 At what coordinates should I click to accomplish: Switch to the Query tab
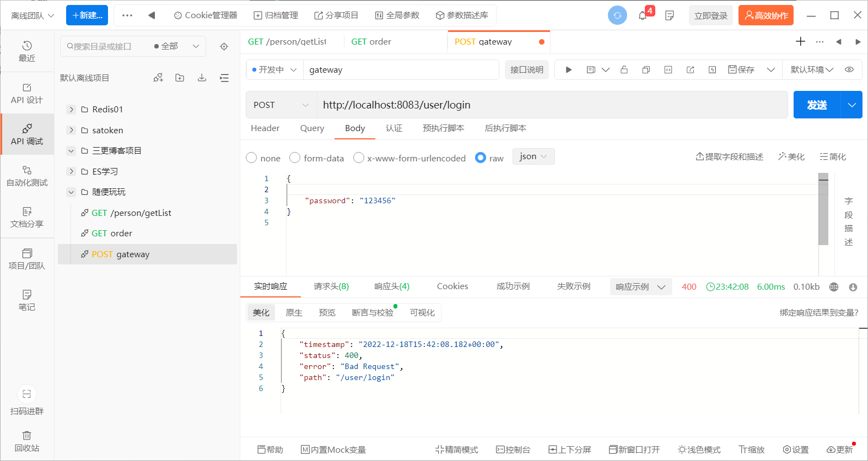[x=312, y=128]
